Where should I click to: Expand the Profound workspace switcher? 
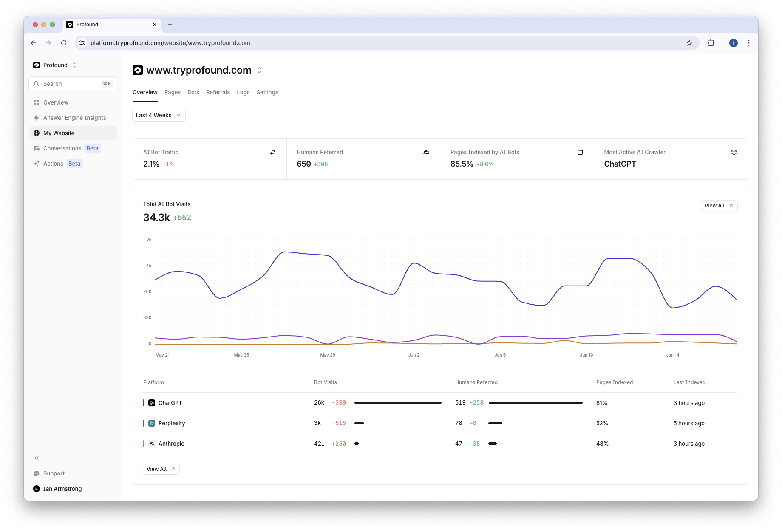[x=74, y=65]
